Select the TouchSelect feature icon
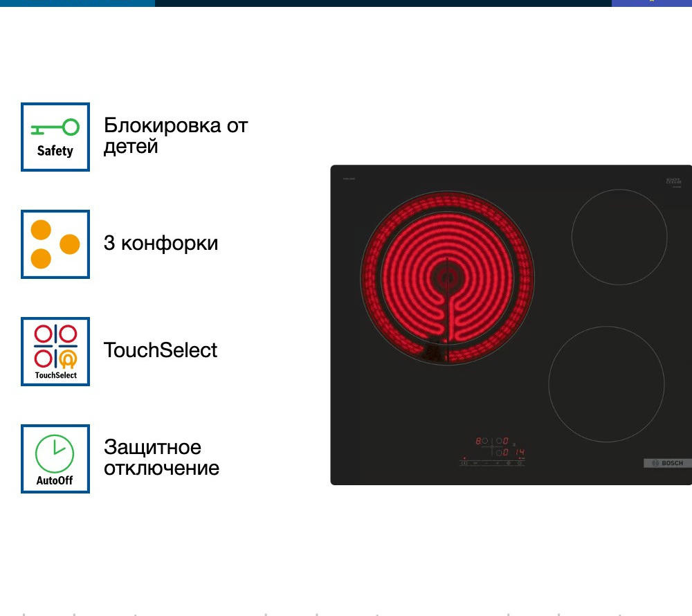The width and height of the screenshot is (692, 616). (x=55, y=352)
